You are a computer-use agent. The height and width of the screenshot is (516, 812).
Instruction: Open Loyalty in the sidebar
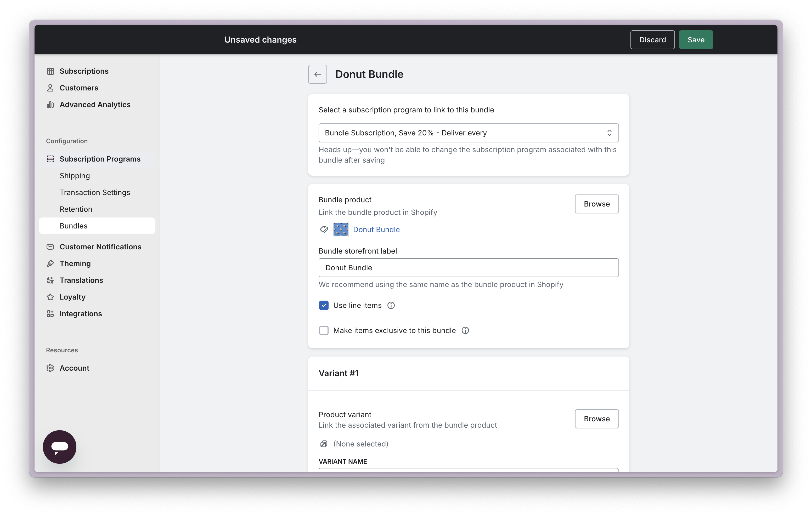[72, 297]
